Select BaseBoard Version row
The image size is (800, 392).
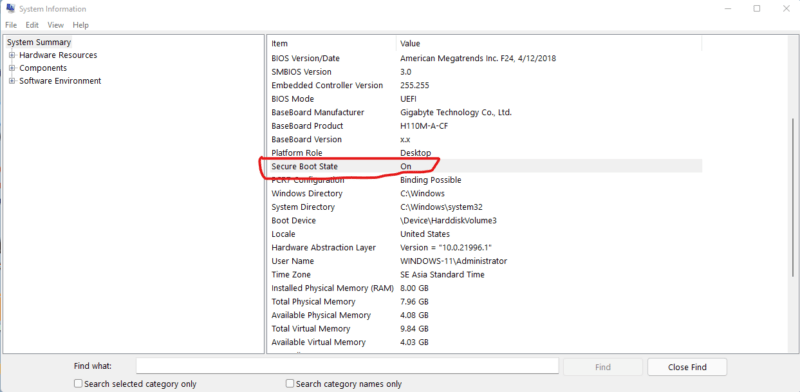click(x=485, y=139)
